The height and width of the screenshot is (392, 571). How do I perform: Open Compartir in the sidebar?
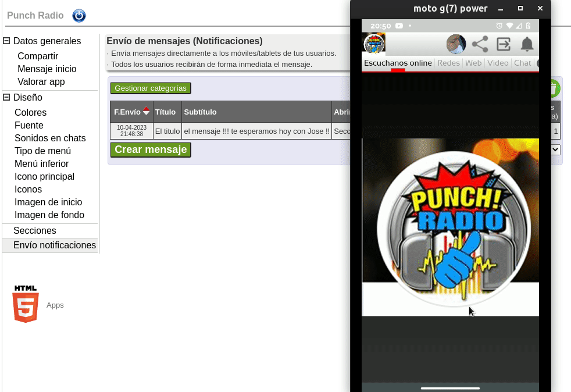click(x=38, y=56)
